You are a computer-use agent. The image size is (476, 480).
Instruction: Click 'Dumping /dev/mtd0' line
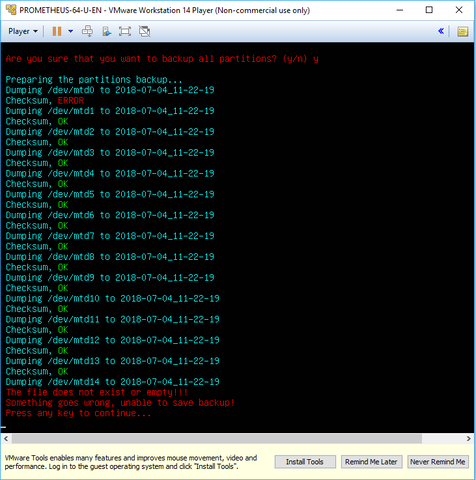pyautogui.click(x=110, y=90)
